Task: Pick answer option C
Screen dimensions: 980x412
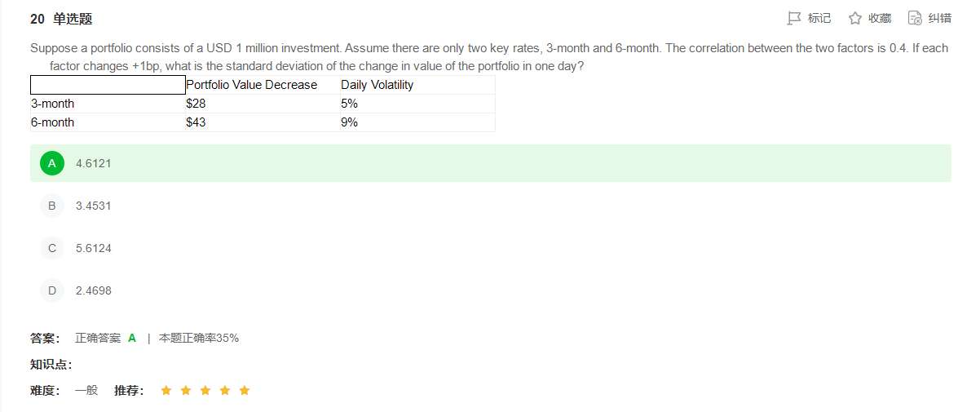Action: [52, 248]
